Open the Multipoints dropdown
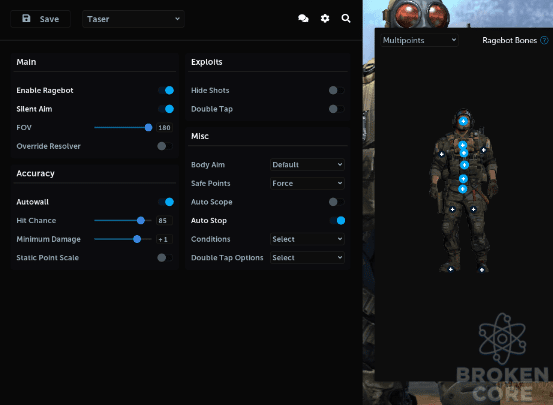Viewport: 553px width, 405px height. (419, 40)
